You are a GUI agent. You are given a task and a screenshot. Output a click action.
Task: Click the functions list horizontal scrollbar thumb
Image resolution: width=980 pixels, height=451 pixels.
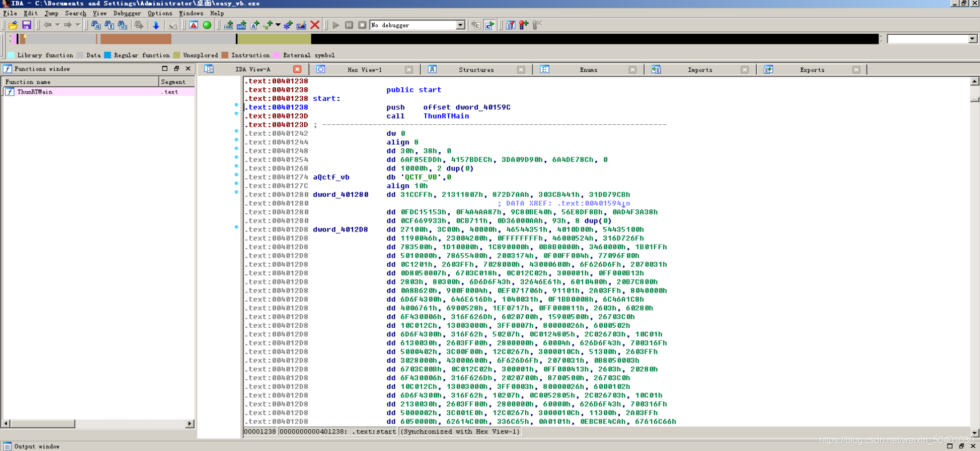click(43, 424)
